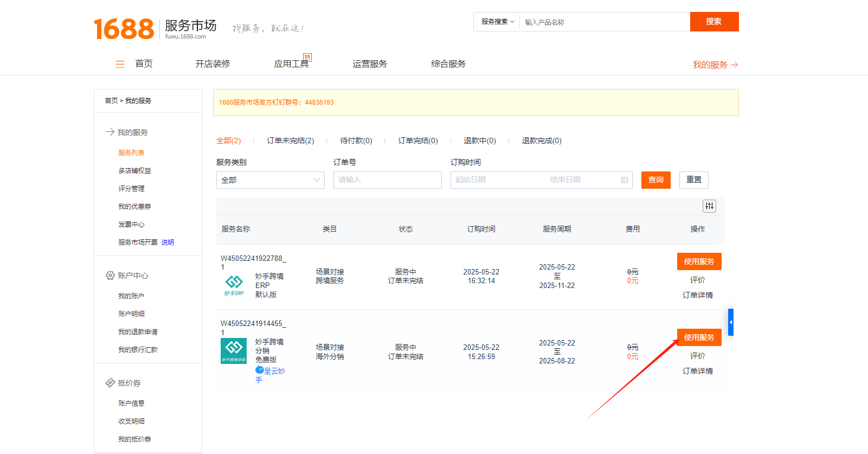Screen dimensions: 868x454
Task: Open 订单详情 for order W45052241914455_1
Action: coord(698,371)
